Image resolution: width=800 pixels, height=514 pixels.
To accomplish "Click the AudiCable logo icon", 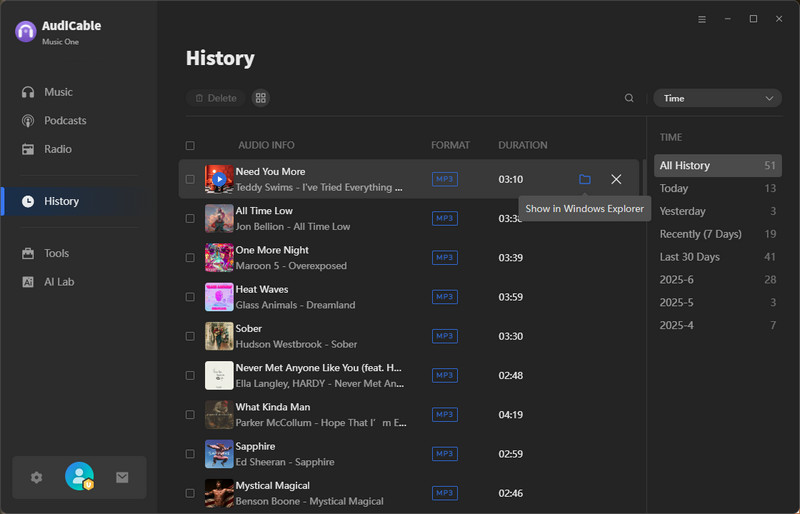I will [x=26, y=32].
